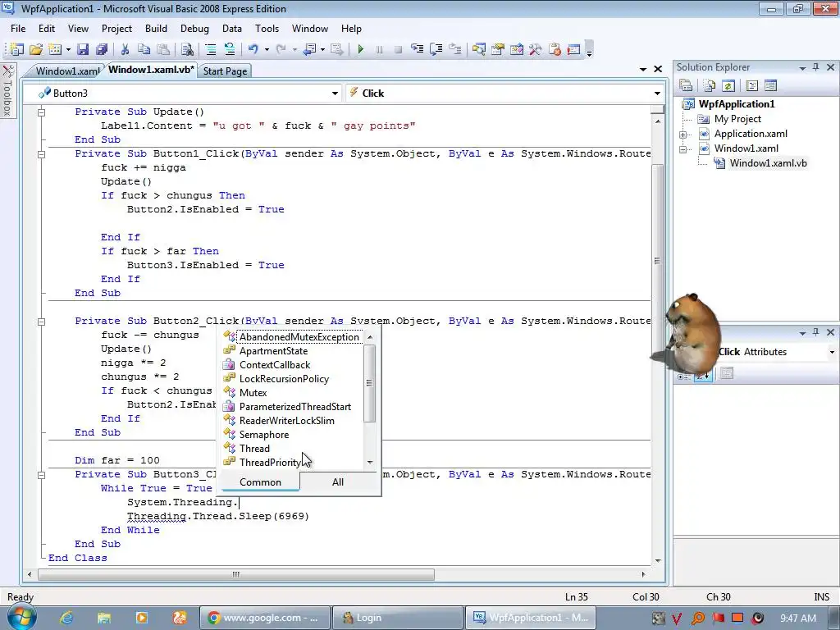Click Solution Explorer Refresh icon
Viewport: 840px width, 630px height.
tap(728, 85)
